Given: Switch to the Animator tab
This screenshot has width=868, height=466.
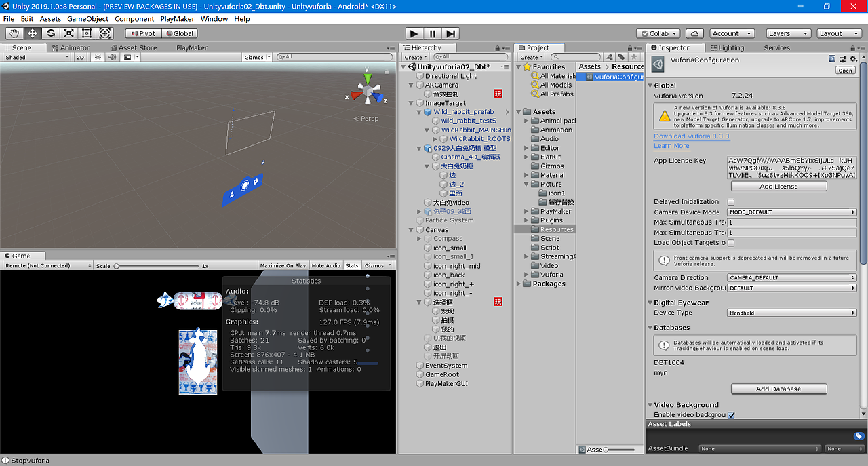Looking at the screenshot, I should [x=71, y=48].
